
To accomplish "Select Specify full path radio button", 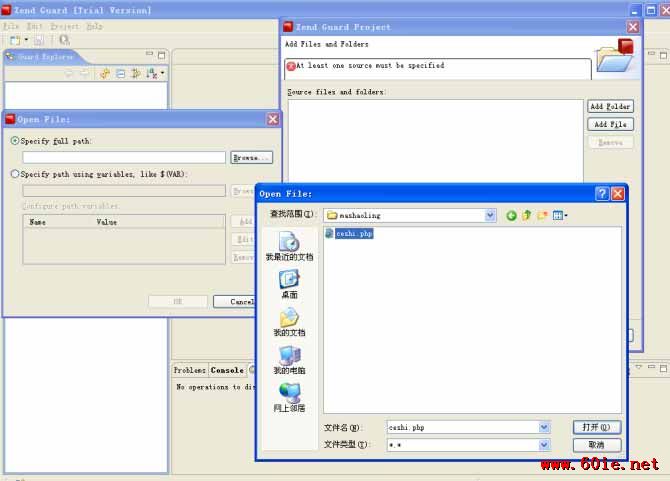I will [15, 140].
